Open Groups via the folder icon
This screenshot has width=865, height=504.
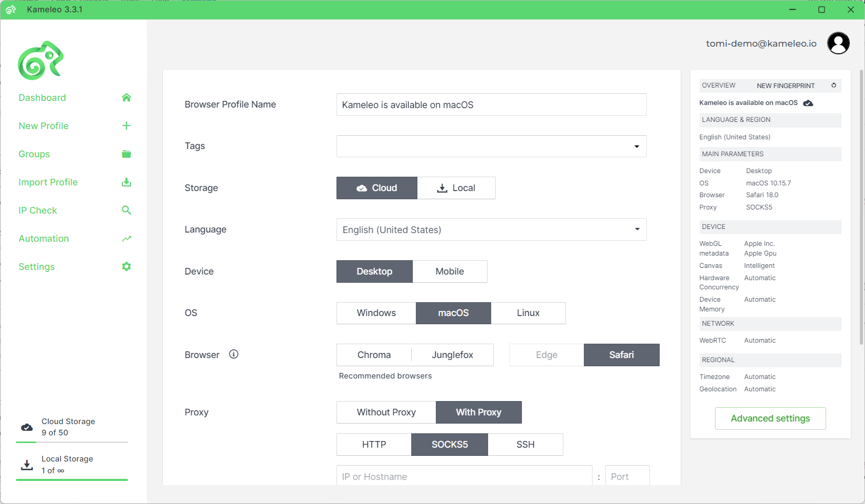tap(126, 154)
